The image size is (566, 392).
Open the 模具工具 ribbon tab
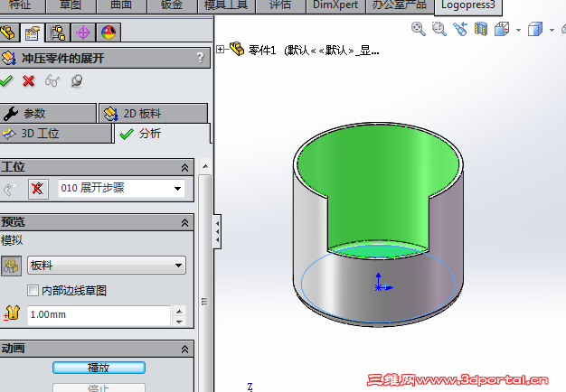(x=226, y=5)
